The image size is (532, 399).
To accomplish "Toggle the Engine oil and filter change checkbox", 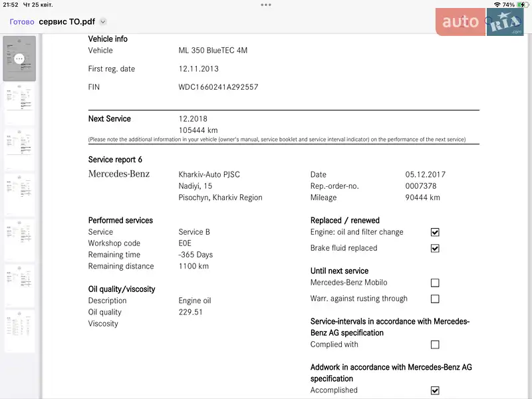I will 435,232.
